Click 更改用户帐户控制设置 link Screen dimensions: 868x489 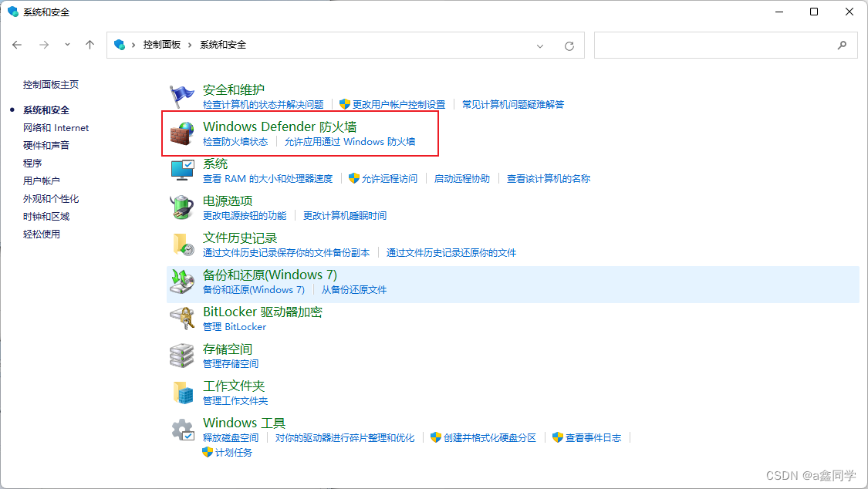point(399,105)
